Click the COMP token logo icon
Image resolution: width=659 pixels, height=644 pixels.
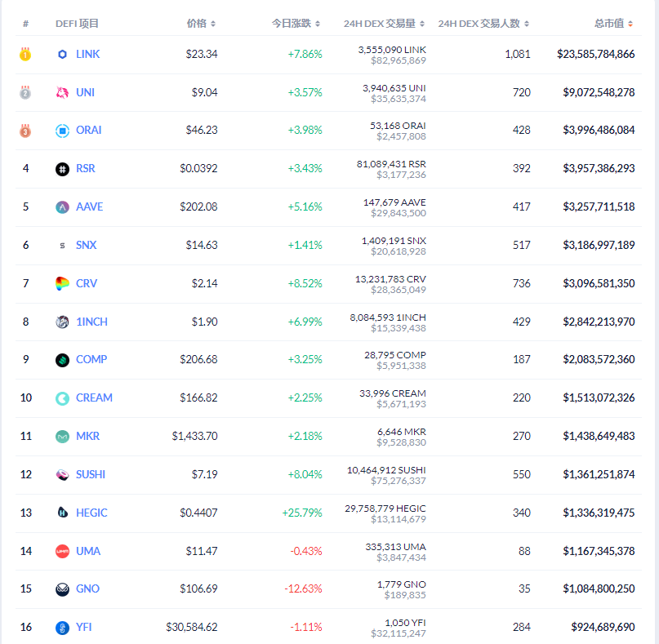pyautogui.click(x=62, y=360)
